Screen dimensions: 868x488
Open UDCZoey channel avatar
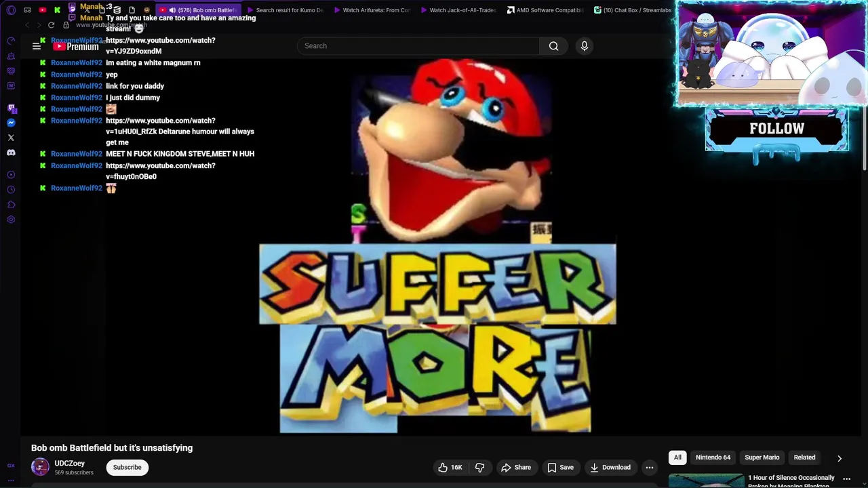(41, 467)
